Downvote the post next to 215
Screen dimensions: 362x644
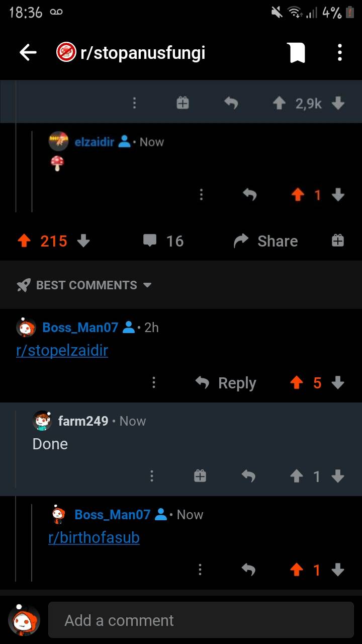click(x=83, y=241)
